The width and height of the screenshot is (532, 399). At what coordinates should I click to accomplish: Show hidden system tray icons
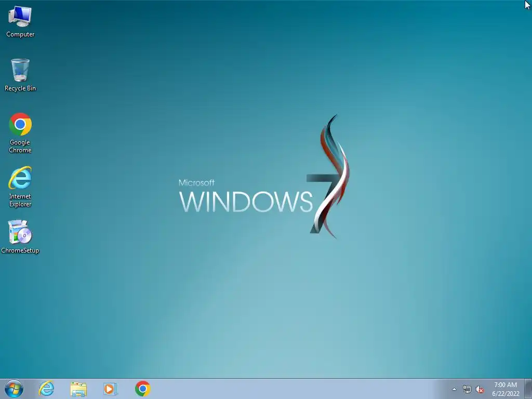(x=454, y=389)
